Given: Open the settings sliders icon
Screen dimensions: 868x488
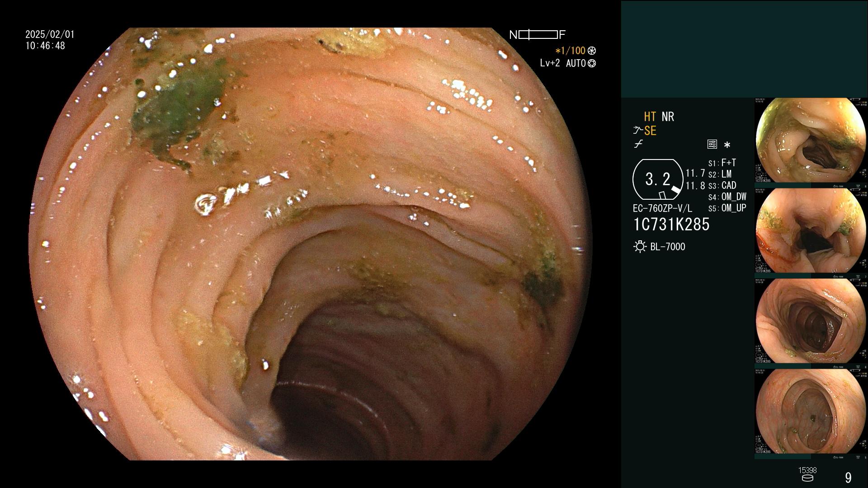Looking at the screenshot, I should (x=712, y=145).
